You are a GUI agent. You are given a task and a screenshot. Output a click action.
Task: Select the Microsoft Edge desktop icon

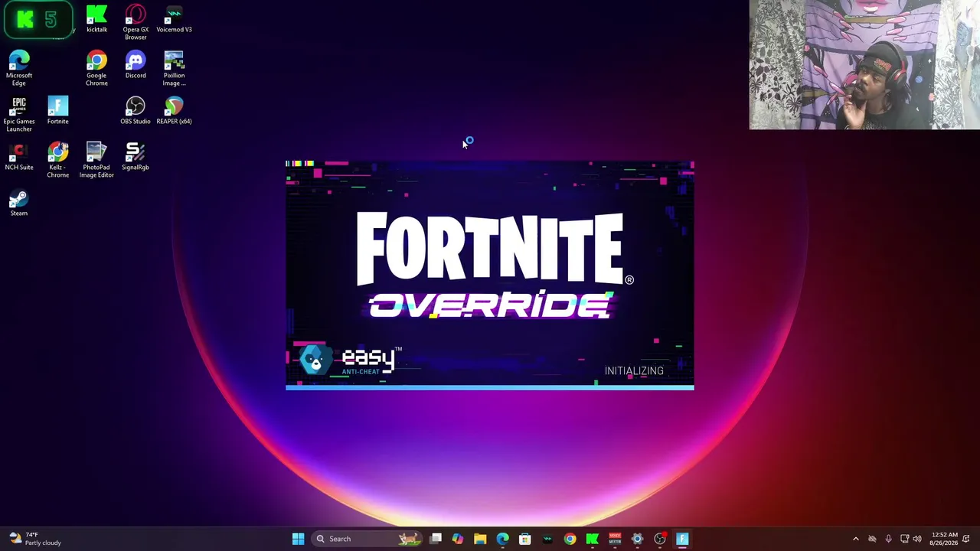click(x=19, y=68)
